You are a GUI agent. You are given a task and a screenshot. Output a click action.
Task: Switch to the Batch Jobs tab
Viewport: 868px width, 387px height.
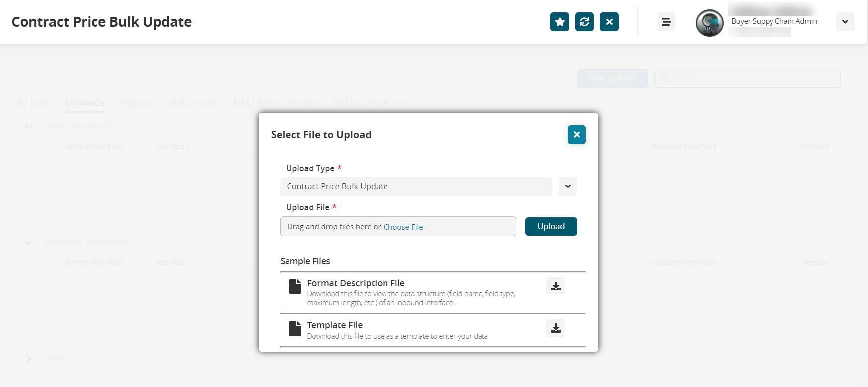[194, 103]
